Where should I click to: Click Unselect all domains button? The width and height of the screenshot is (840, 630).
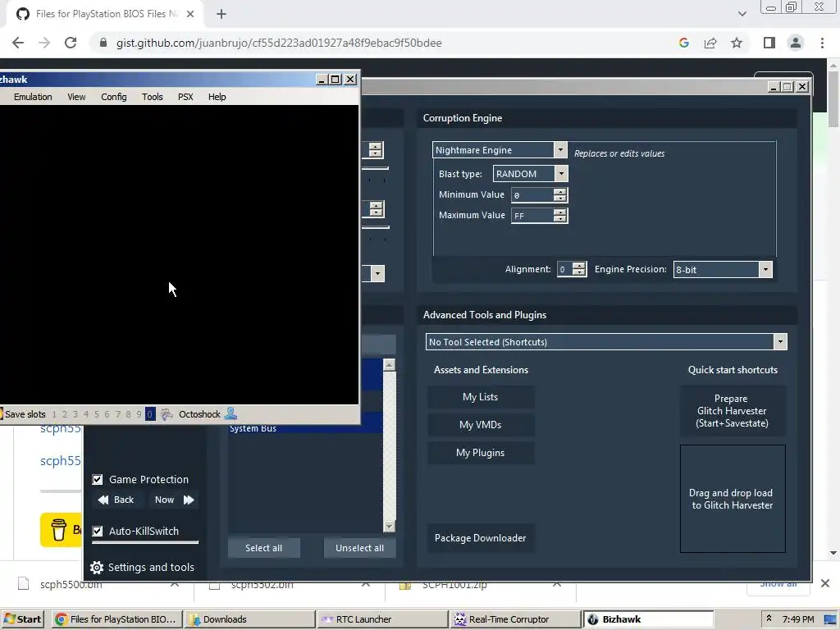point(359,548)
